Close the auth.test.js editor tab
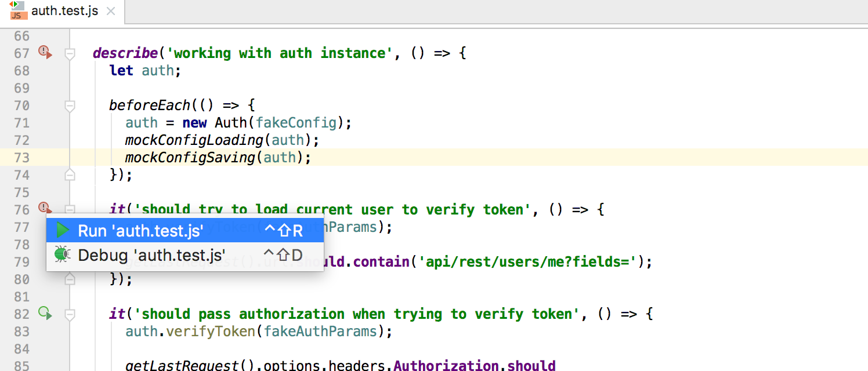The image size is (868, 371). (111, 12)
